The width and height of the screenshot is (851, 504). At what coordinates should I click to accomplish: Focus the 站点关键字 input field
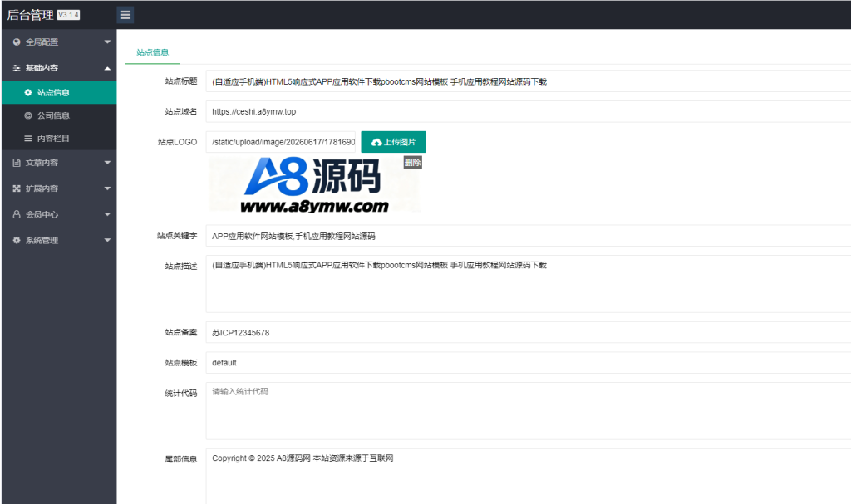528,236
